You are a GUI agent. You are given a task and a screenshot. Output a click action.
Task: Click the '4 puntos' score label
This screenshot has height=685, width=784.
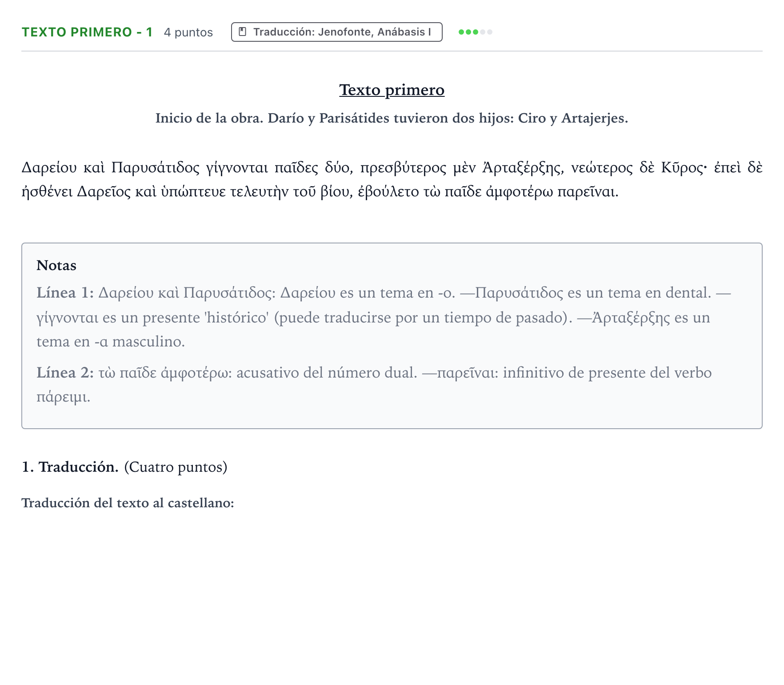[188, 32]
